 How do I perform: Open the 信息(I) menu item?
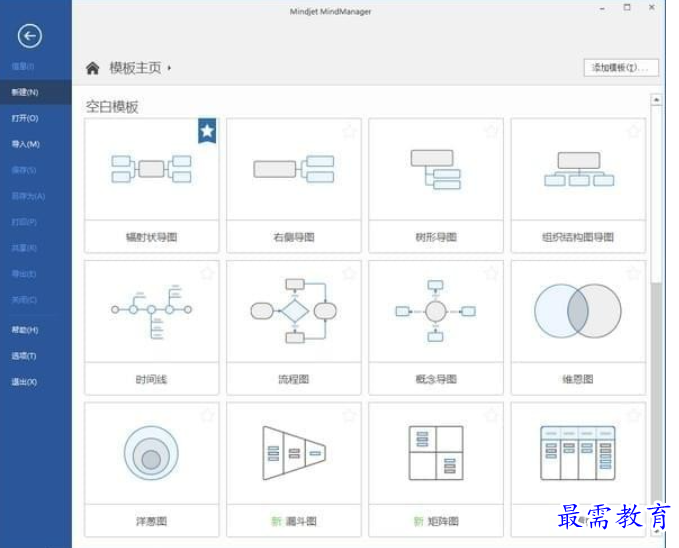(x=23, y=66)
